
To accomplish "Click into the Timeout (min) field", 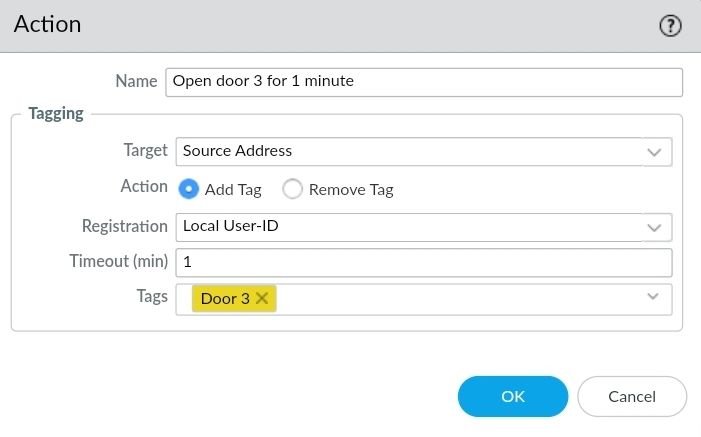I will click(423, 262).
